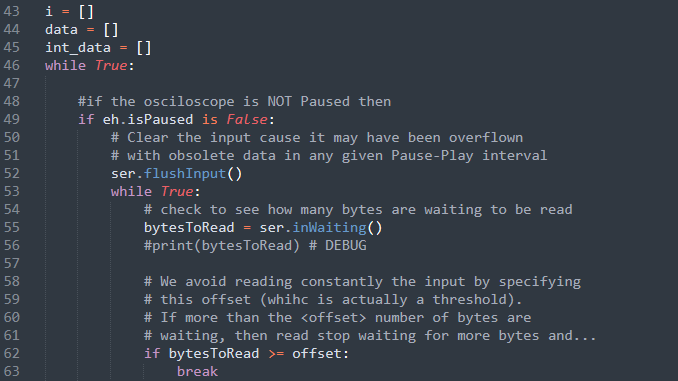
Task: Click the comment mentioning threshold on line 59
Action: [333, 299]
